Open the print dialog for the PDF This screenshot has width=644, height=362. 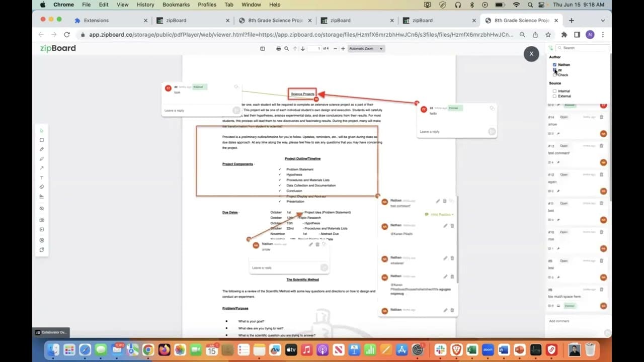(x=278, y=48)
